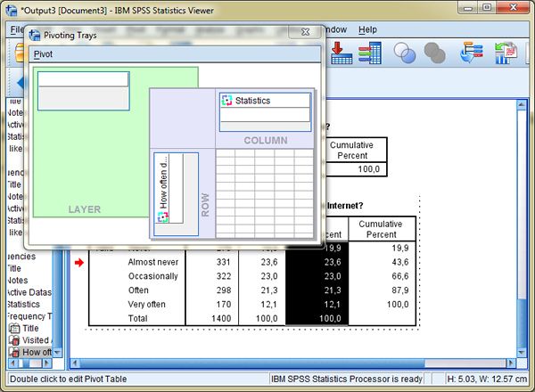The height and width of the screenshot is (392, 535).
Task: Open the Help menu
Action: (367, 29)
